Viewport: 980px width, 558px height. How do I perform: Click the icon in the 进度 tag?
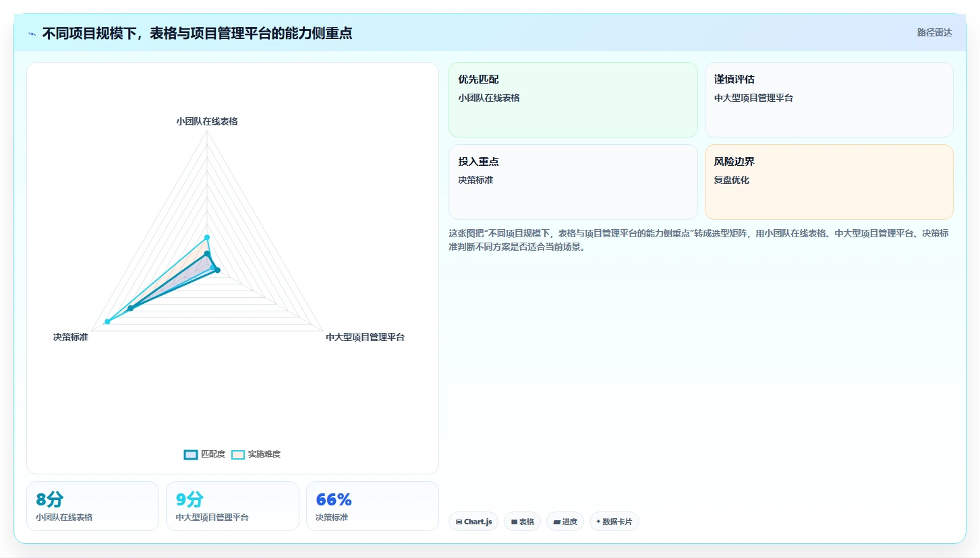(x=556, y=522)
